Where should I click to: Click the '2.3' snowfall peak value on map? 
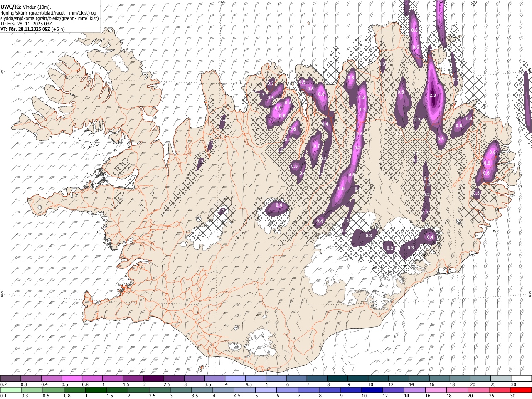click(432, 95)
